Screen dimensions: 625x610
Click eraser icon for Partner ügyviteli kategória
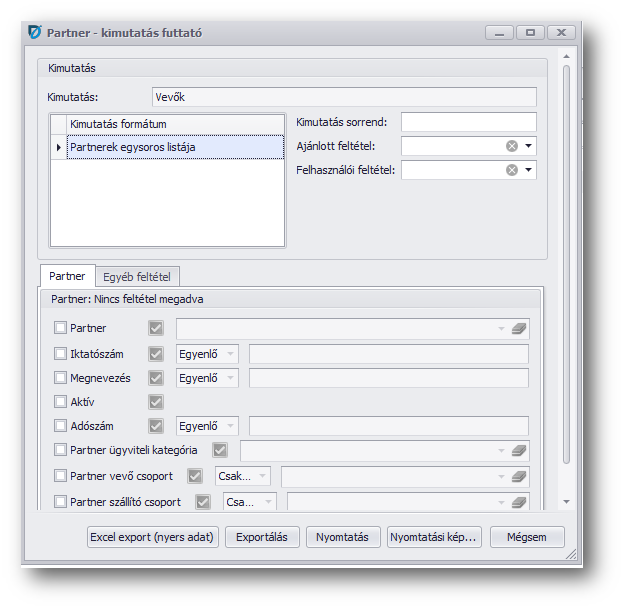coord(518,451)
